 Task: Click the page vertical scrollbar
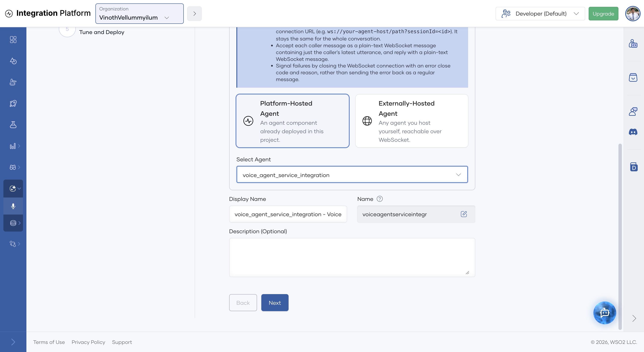620,236
